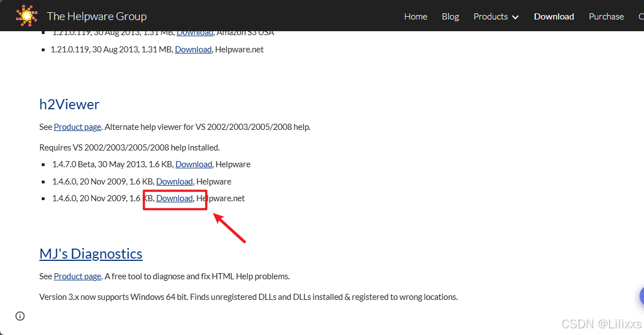Click text 'Requires VS 2002/2003/2005/2008 help installed.'

tap(129, 148)
